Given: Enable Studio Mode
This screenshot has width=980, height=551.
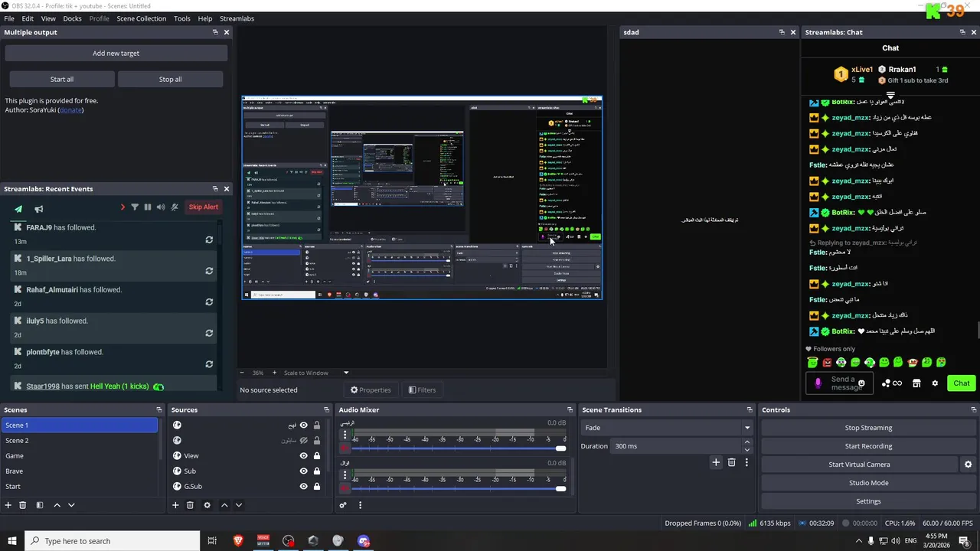Looking at the screenshot, I should pos(868,483).
